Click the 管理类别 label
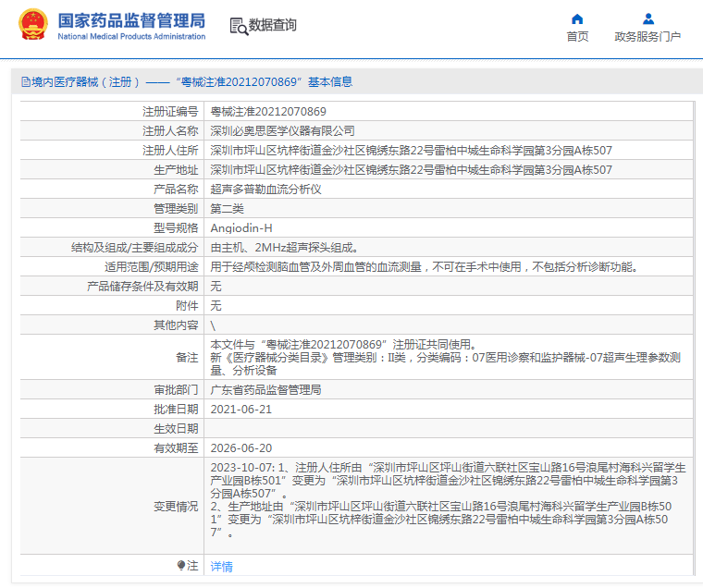 [x=176, y=209]
